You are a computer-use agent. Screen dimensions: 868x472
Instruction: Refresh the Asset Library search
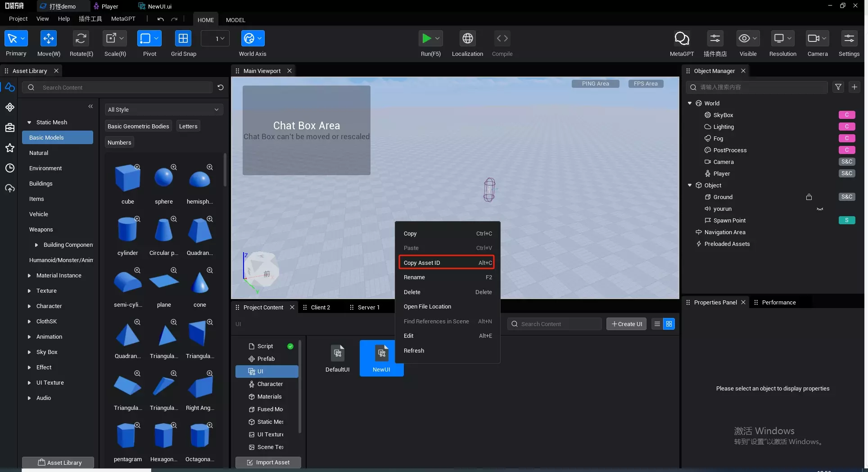[221, 87]
